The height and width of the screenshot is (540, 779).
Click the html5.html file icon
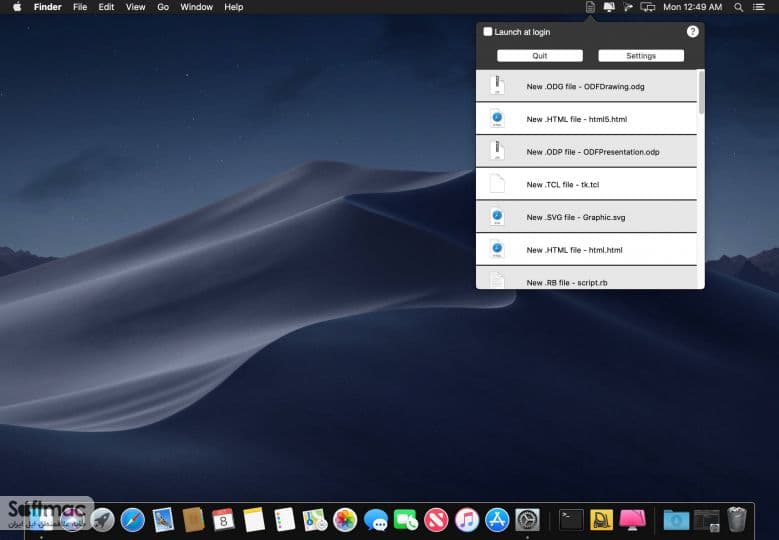(497, 118)
